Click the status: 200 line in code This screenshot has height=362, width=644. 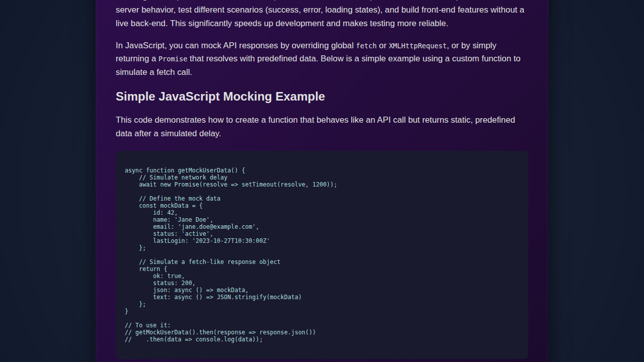[174, 283]
